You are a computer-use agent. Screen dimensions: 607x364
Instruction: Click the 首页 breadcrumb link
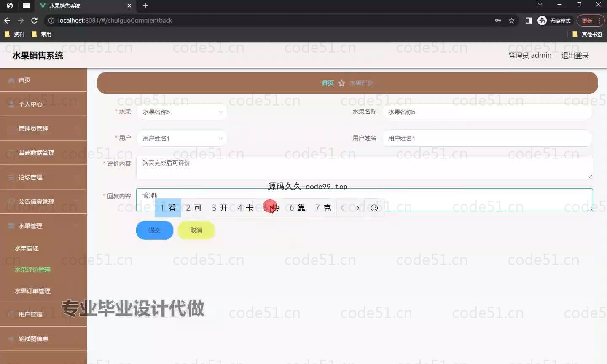[x=328, y=83]
